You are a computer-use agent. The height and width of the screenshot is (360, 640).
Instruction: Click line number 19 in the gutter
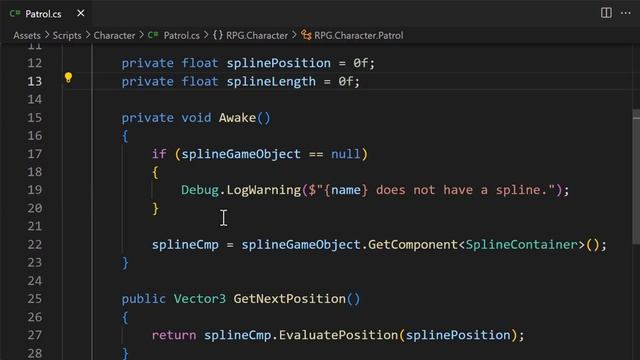tap(35, 190)
